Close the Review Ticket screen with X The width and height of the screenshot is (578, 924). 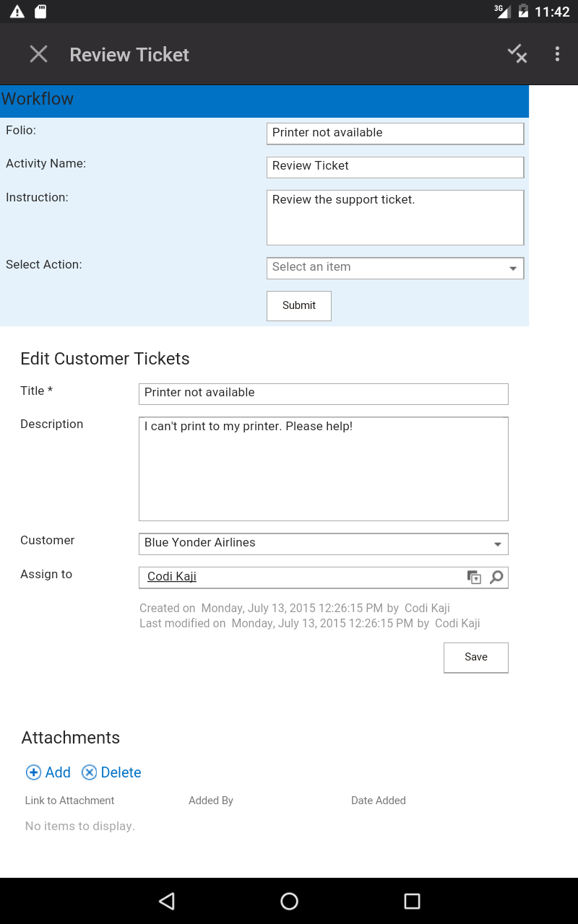tap(38, 54)
